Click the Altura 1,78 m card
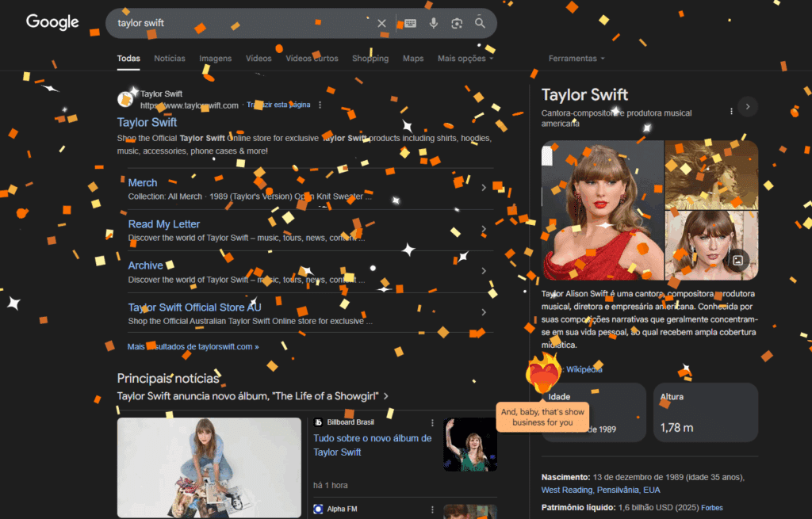Image resolution: width=812 pixels, height=519 pixels. (x=706, y=412)
